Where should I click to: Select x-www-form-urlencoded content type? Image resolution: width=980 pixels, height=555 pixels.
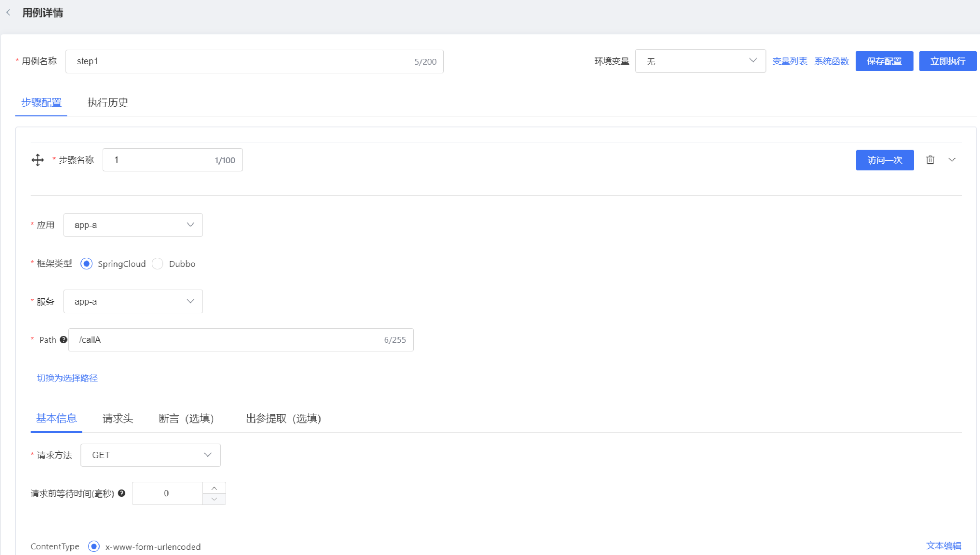[x=93, y=546]
